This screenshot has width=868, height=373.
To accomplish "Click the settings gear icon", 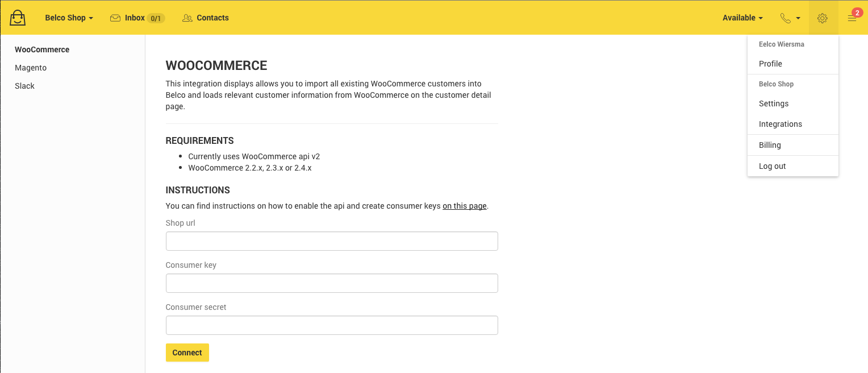I will pos(823,18).
